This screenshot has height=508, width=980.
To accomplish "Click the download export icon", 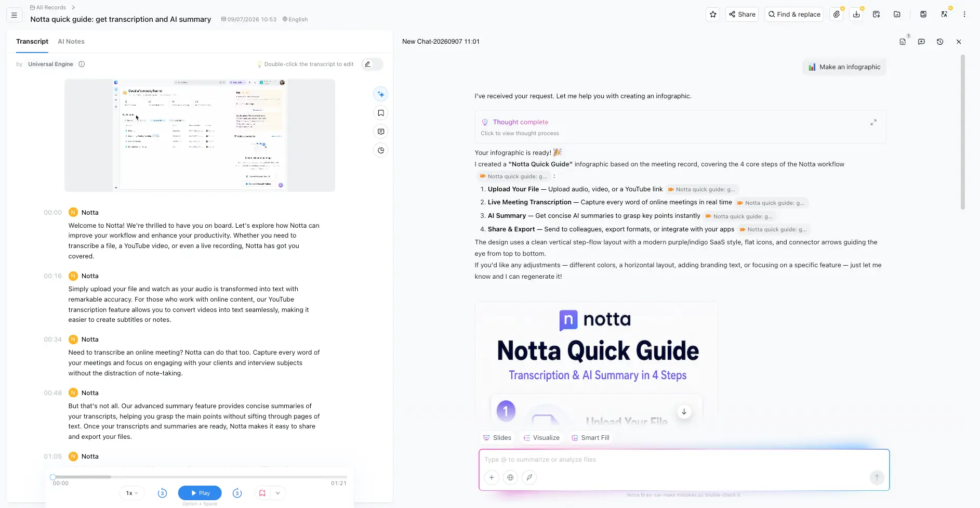I will (x=856, y=15).
